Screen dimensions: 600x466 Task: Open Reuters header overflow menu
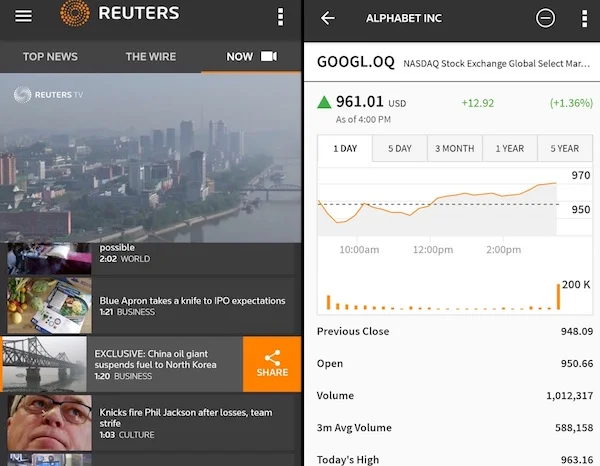(280, 17)
